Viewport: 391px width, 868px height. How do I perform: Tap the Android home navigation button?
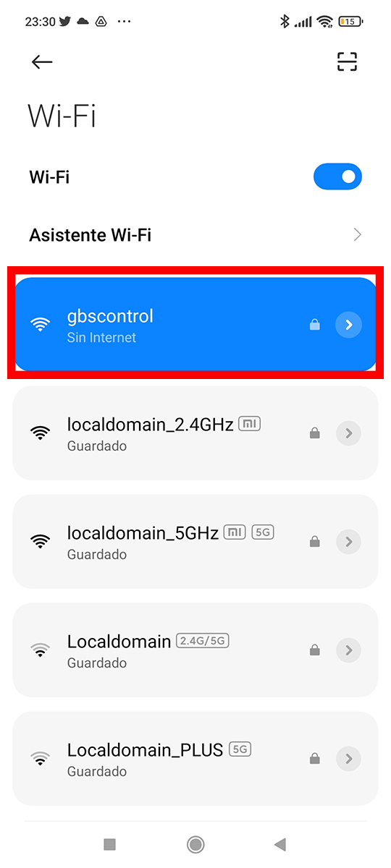[x=195, y=844]
